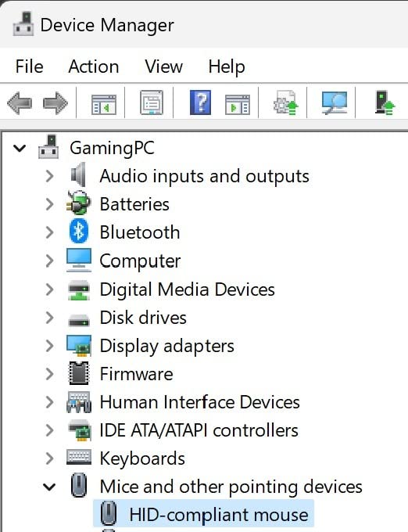
Task: Click the Add drivers green arrow icon
Action: [385, 102]
